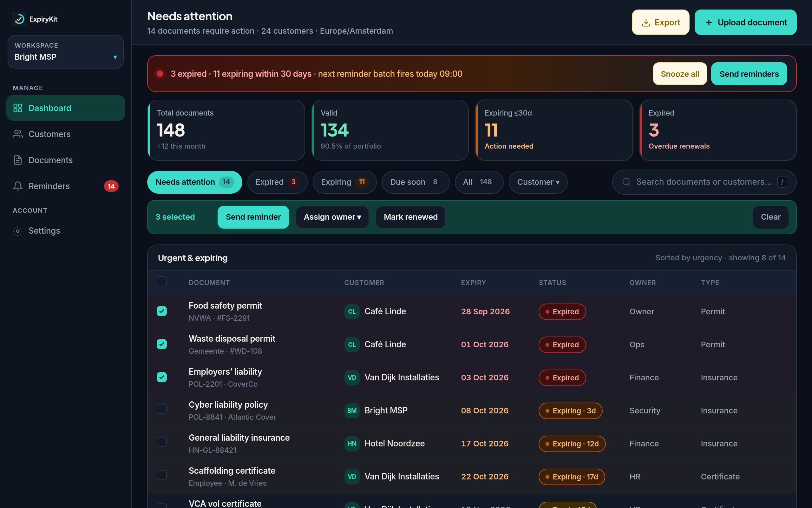Check the Cyber liability policy checkbox
The image size is (812, 508).
point(162,409)
